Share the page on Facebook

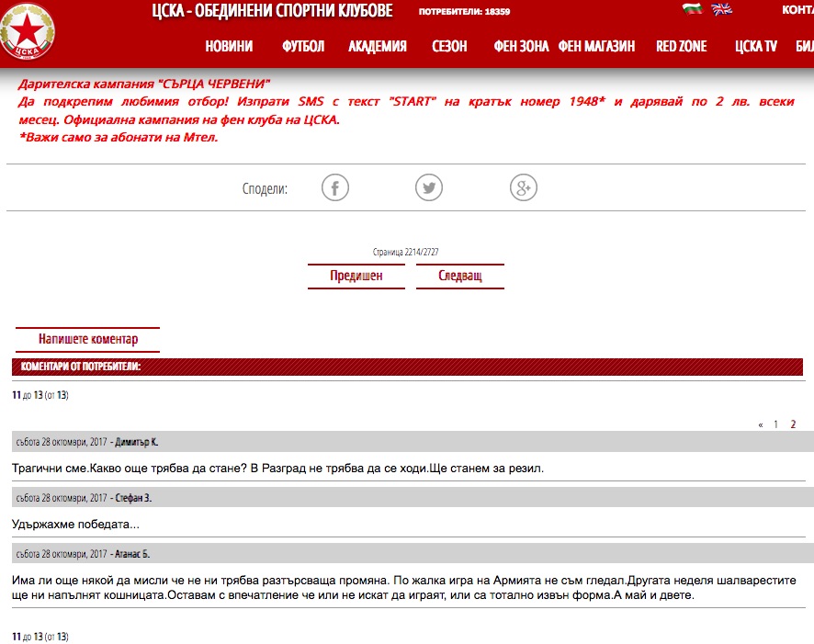pos(335,188)
